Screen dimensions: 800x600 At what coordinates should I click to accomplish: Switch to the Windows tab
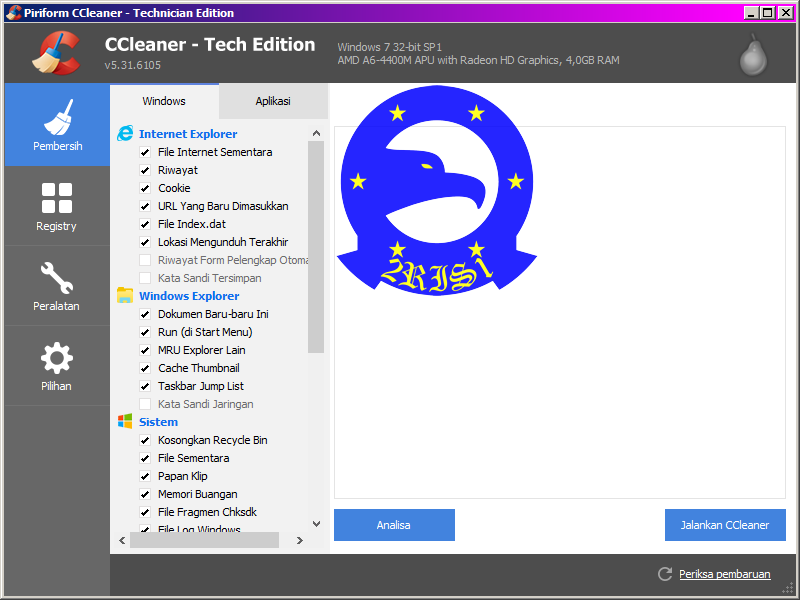pyautogui.click(x=164, y=101)
